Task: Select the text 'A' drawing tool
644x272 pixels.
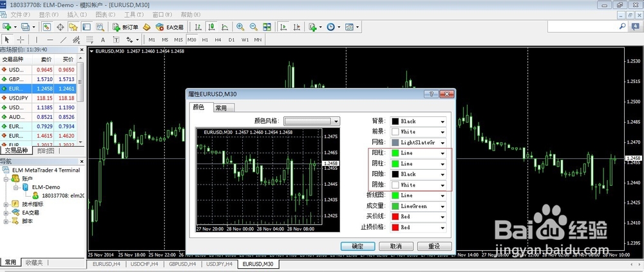Action: 103,40
